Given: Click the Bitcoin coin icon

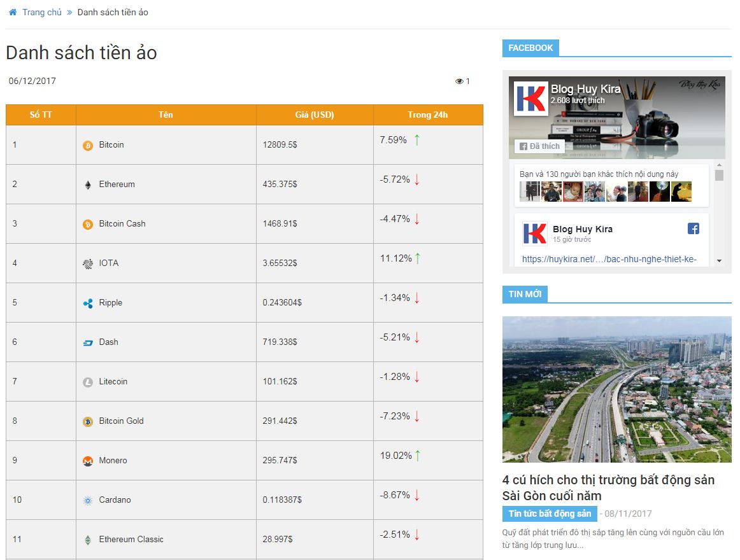Looking at the screenshot, I should coord(88,146).
